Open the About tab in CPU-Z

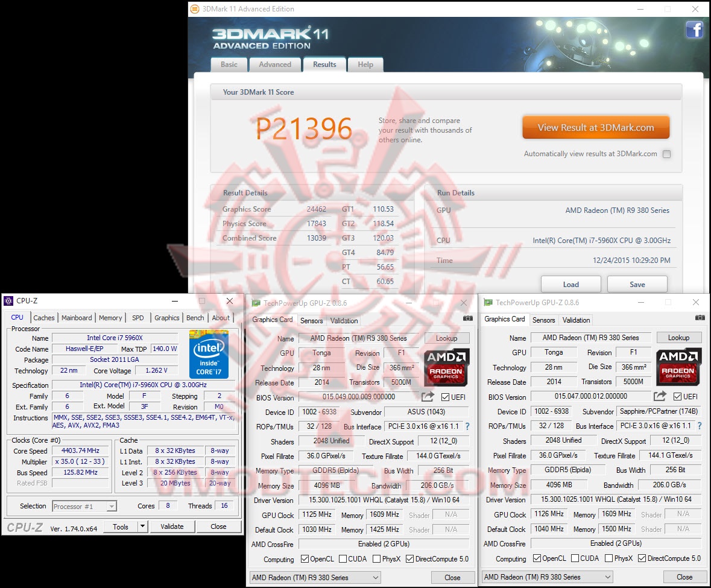click(221, 318)
